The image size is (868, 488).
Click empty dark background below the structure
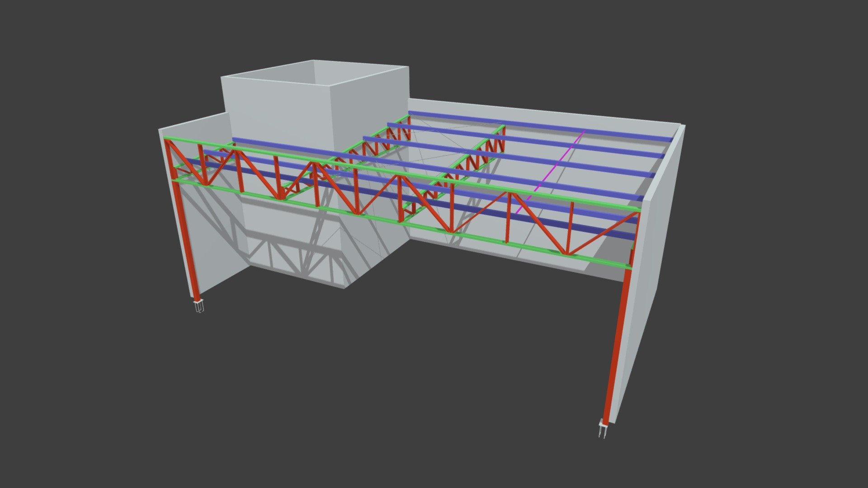[x=407, y=384]
